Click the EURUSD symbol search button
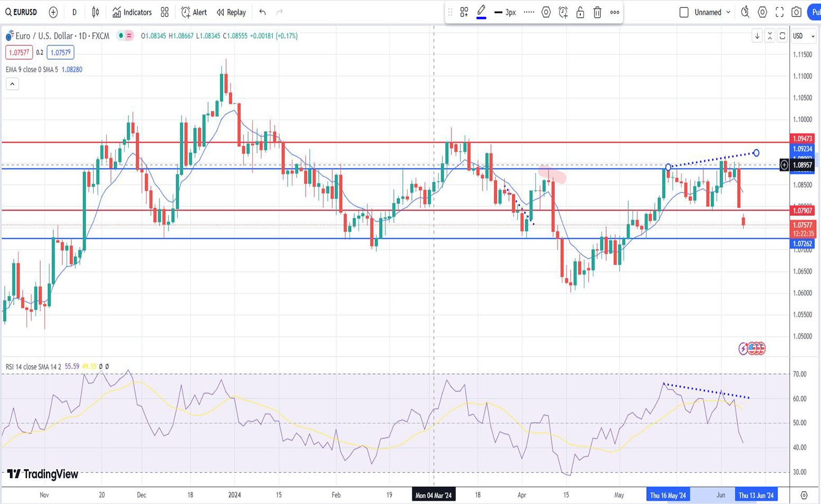Screen dimensions: 821x504 click(x=21, y=12)
